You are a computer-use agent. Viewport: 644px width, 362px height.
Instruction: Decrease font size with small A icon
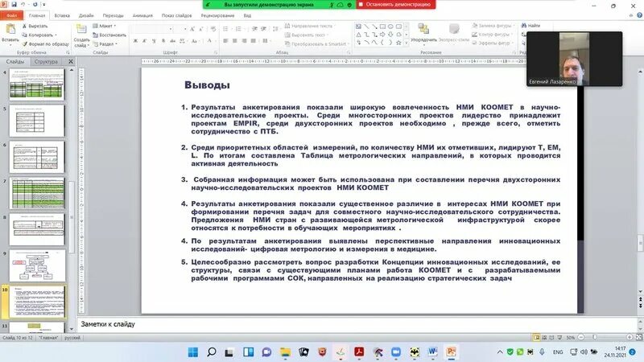coord(200,29)
